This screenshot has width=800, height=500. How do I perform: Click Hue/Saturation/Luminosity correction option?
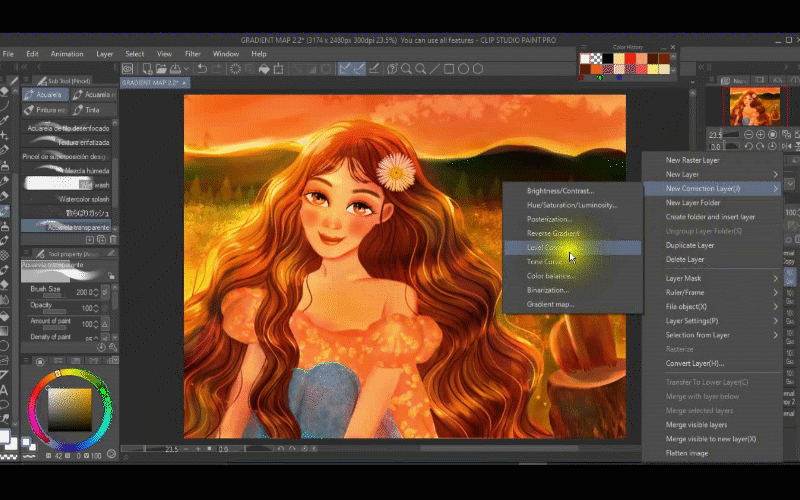[x=571, y=205]
